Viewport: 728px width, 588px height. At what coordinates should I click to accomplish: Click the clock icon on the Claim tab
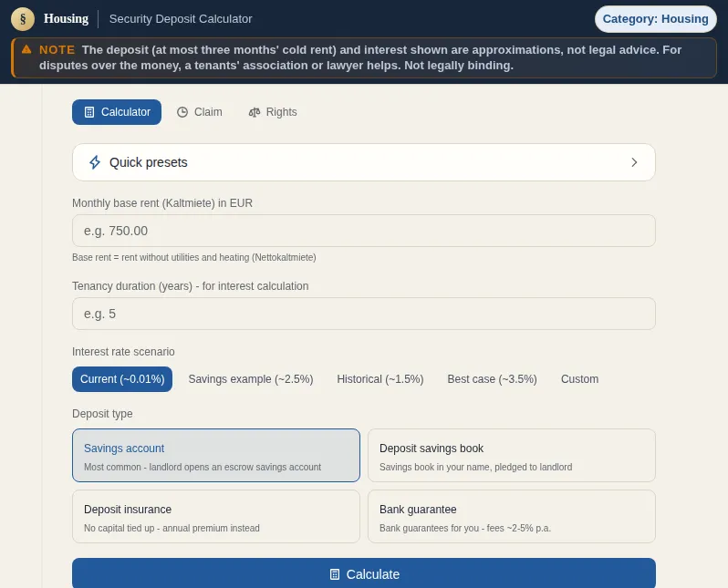click(182, 112)
